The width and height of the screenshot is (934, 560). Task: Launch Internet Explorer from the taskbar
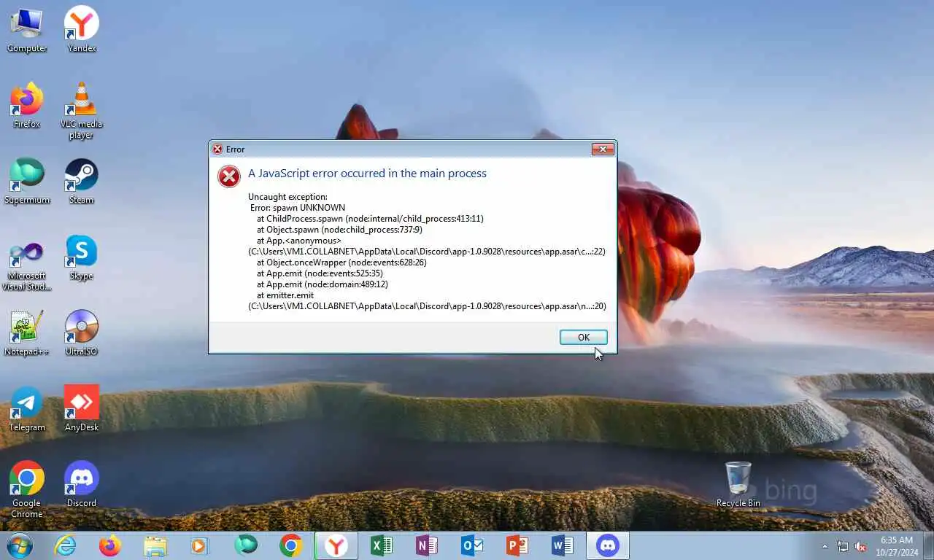pos(65,545)
